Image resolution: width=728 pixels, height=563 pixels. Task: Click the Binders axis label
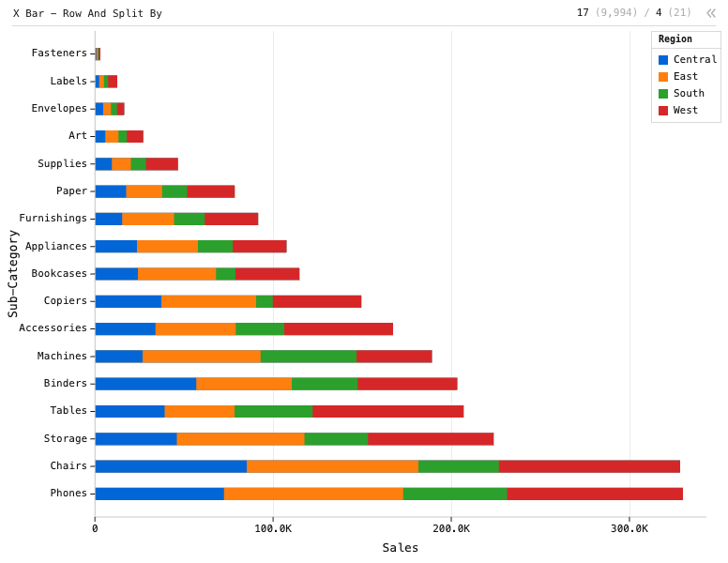click(x=65, y=384)
